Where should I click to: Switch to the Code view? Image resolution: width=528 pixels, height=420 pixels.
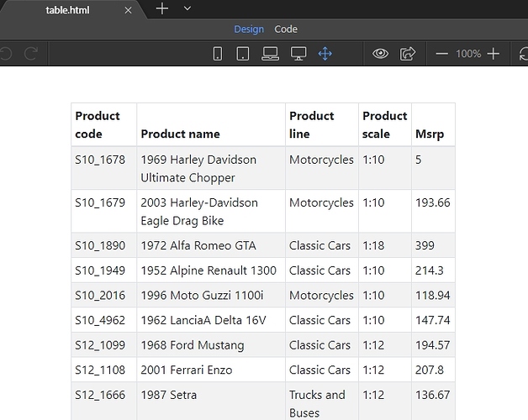click(x=286, y=29)
